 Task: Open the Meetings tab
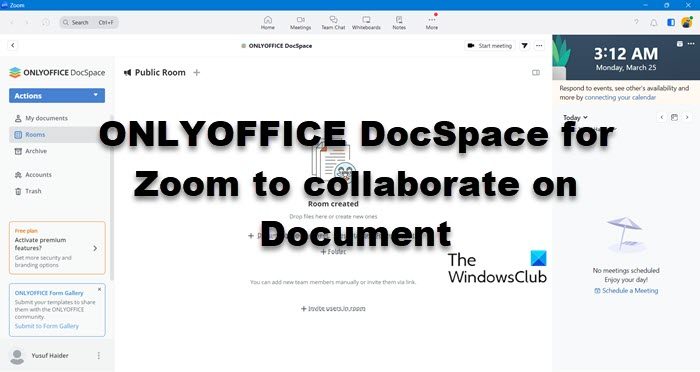point(300,23)
